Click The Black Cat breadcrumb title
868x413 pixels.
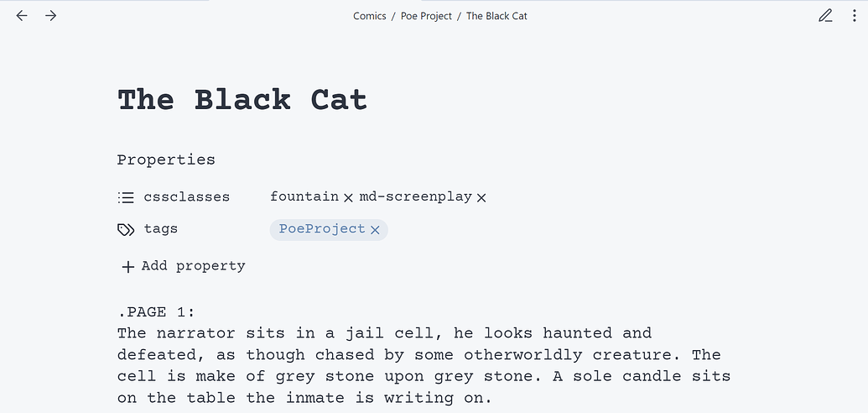496,16
